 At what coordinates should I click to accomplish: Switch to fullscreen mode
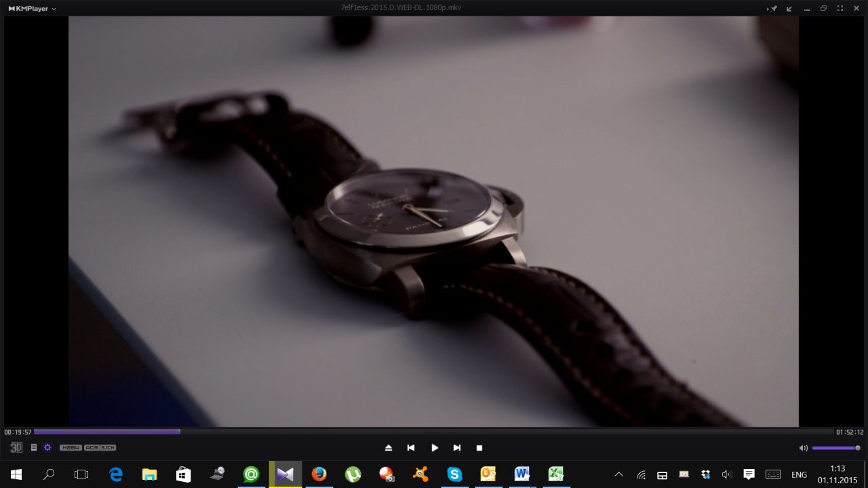click(x=840, y=9)
